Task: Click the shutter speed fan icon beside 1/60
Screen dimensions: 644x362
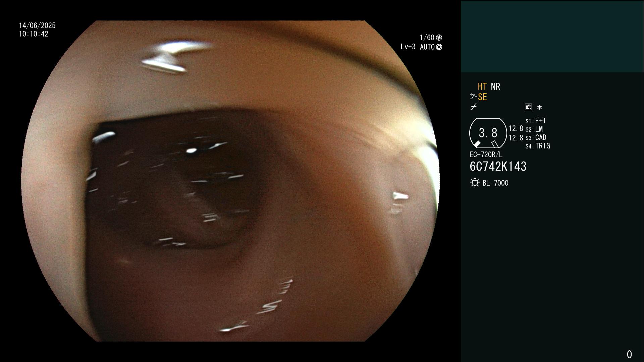Action: click(439, 38)
